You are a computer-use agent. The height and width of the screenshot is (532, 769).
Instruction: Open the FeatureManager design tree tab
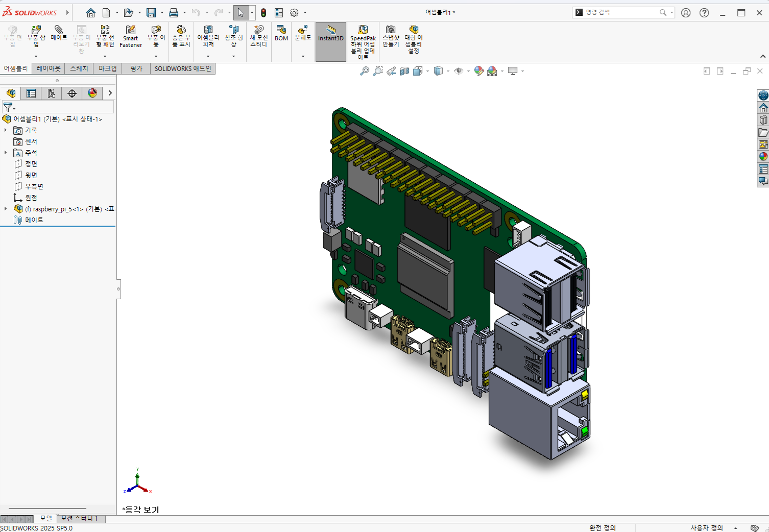click(x=11, y=93)
